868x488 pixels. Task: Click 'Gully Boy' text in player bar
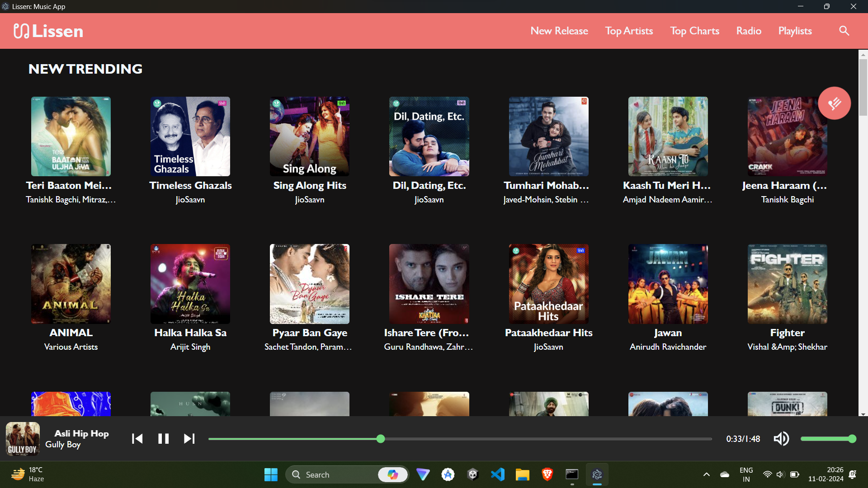[x=63, y=445]
